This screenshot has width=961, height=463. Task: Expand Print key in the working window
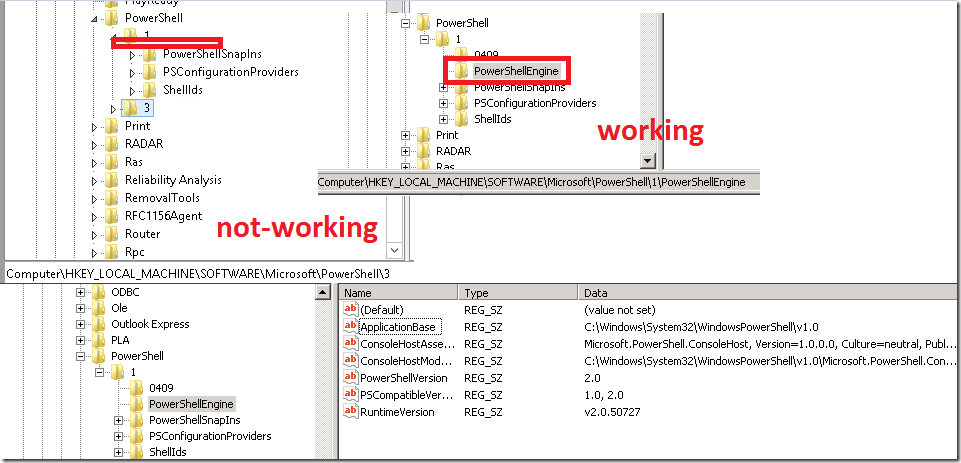tap(405, 135)
